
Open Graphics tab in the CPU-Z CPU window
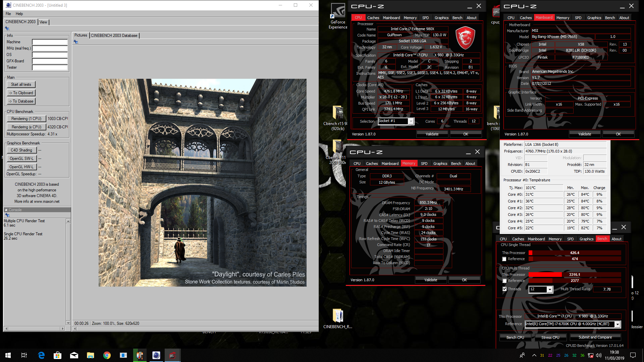441,18
